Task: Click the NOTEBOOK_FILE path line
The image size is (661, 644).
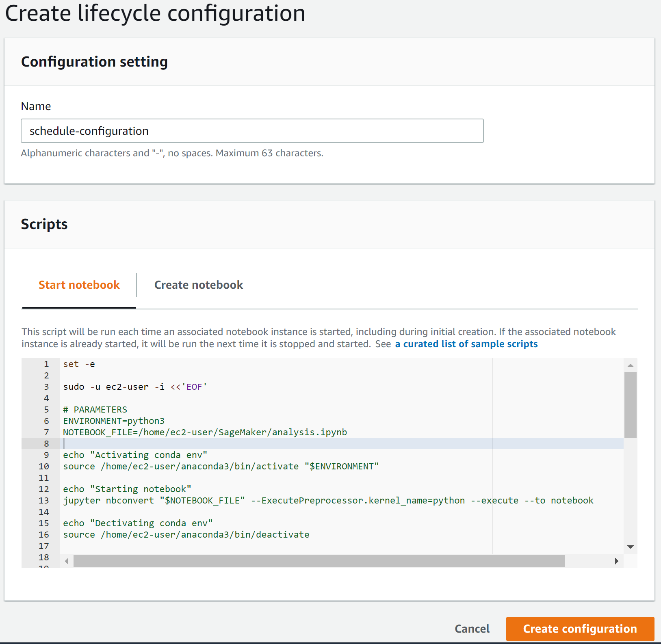Action: pyautogui.click(x=205, y=432)
